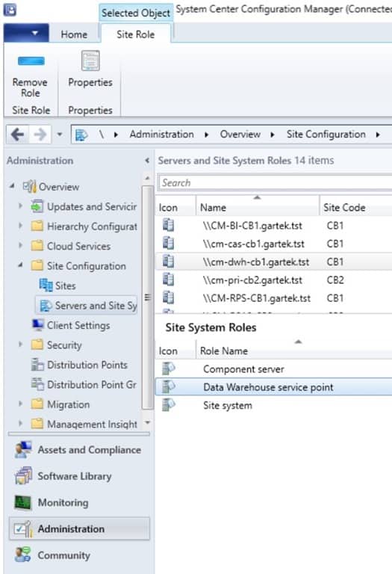Click the Remove Role ribbon icon
Viewport: 392px width, 574px height.
pos(31,61)
